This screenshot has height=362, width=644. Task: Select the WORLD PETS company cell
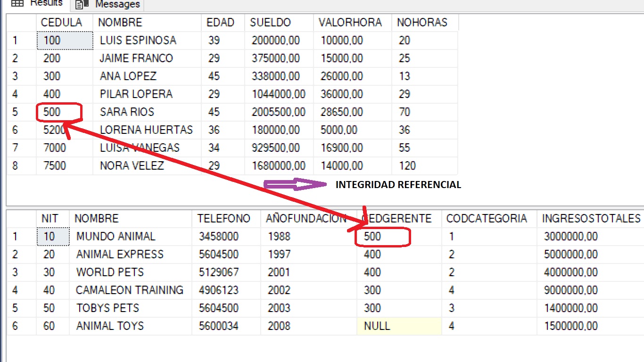click(x=131, y=272)
